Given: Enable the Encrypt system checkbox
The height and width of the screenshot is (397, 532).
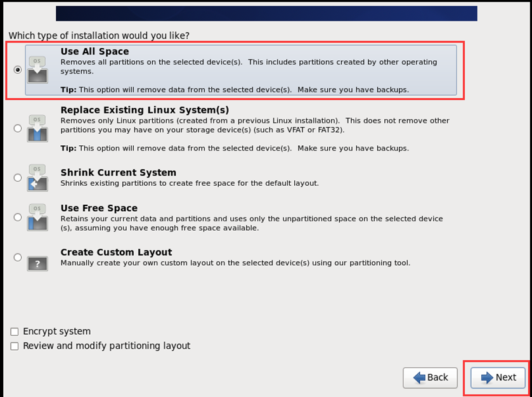Looking at the screenshot, I should click(x=15, y=332).
